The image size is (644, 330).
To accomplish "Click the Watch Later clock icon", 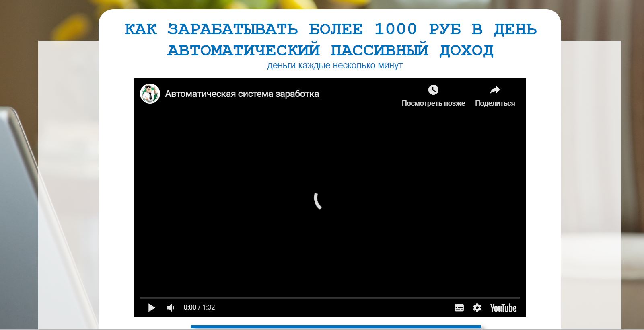I will click(x=433, y=90).
